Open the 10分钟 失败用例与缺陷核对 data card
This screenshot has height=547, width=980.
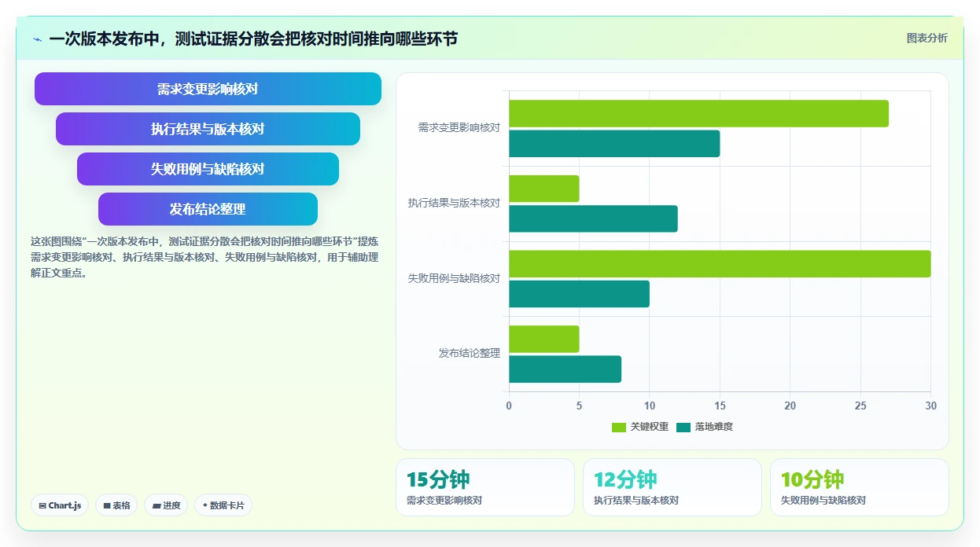(x=860, y=487)
